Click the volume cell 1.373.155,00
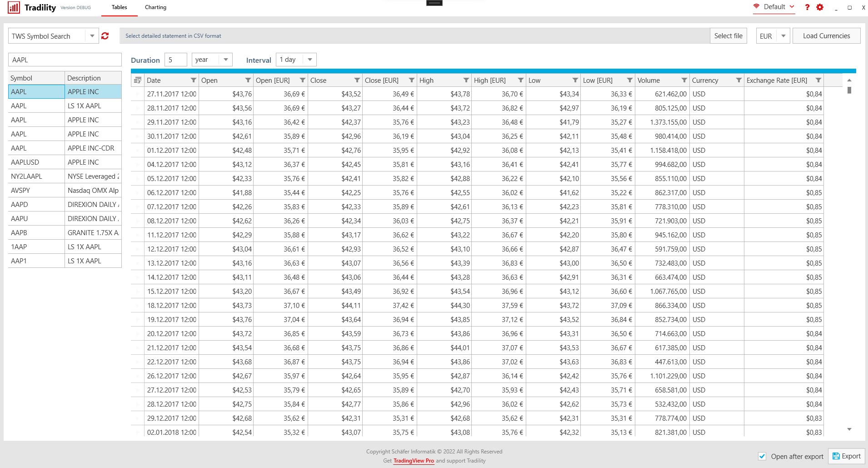868x468 pixels. click(x=662, y=122)
